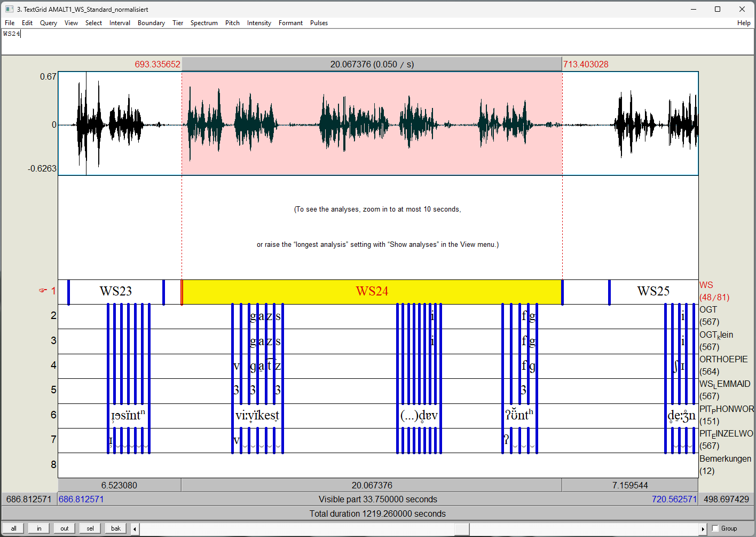Open the Intensity menu
The image size is (756, 537).
pyautogui.click(x=259, y=23)
